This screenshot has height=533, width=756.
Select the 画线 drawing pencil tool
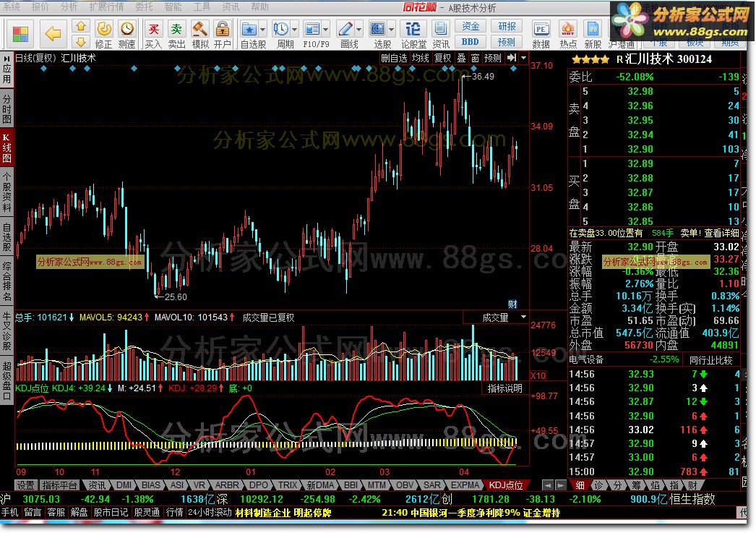coord(345,30)
